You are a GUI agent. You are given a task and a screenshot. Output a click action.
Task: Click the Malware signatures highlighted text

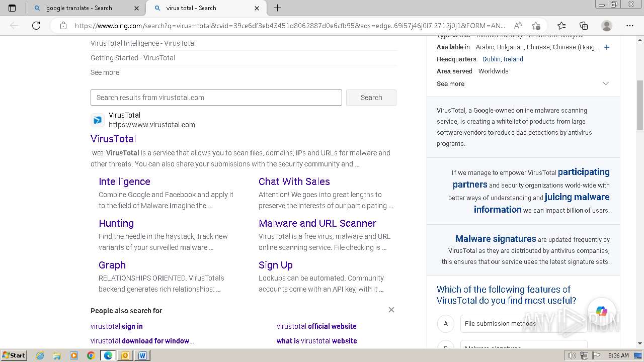point(496,239)
